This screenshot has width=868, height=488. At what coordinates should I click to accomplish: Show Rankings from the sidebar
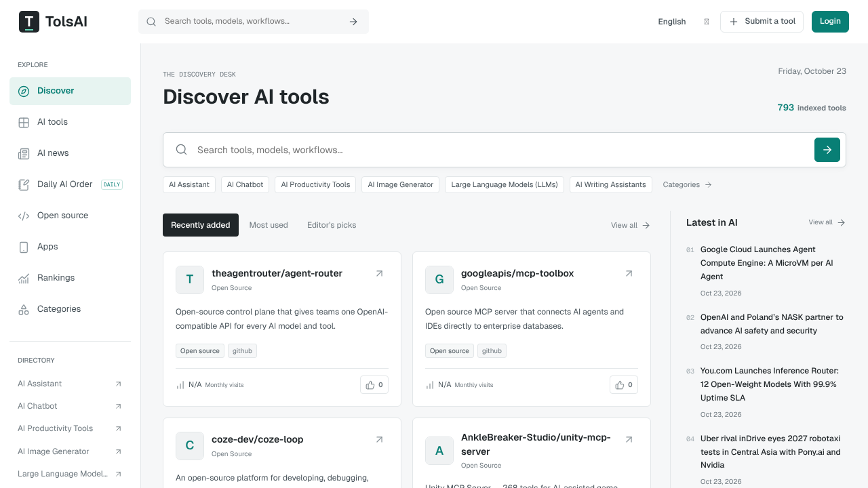point(70,278)
